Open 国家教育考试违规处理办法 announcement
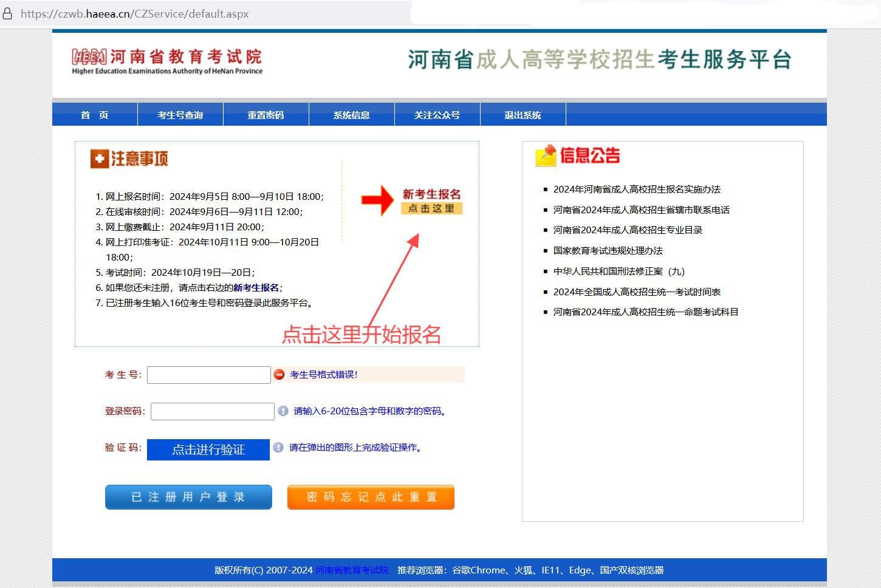The width and height of the screenshot is (881, 588). [608, 251]
